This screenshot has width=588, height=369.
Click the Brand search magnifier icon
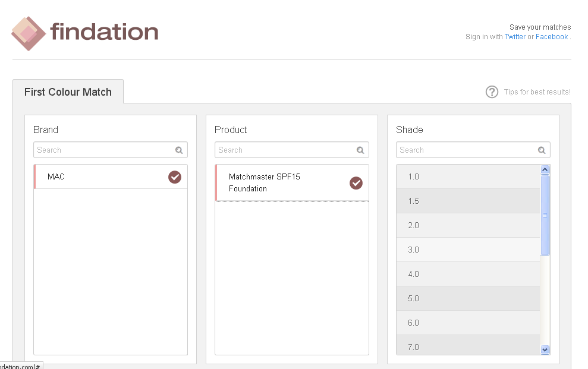pos(179,150)
